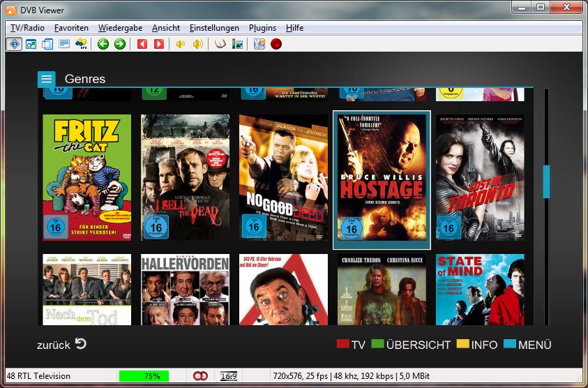Click the zurück back arrow icon

[x=81, y=343]
